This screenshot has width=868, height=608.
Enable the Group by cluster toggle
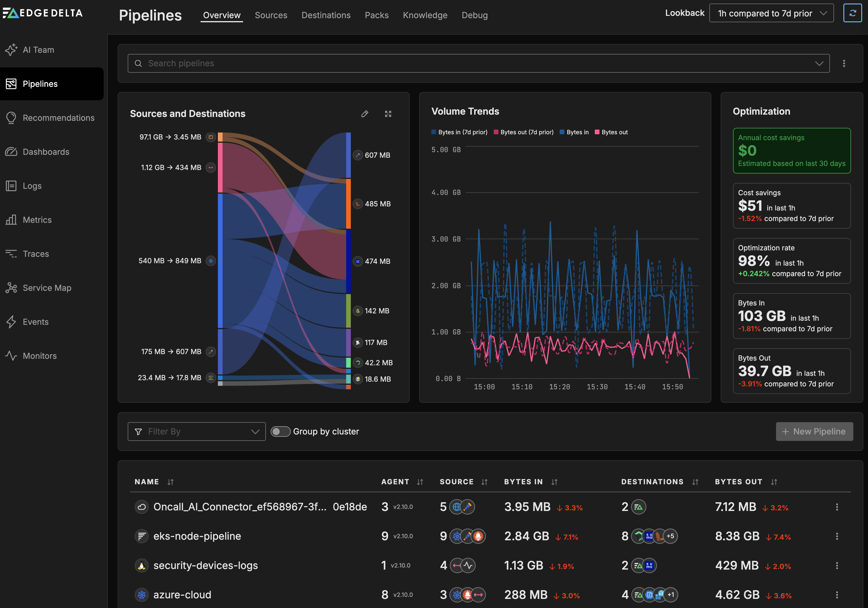click(281, 431)
